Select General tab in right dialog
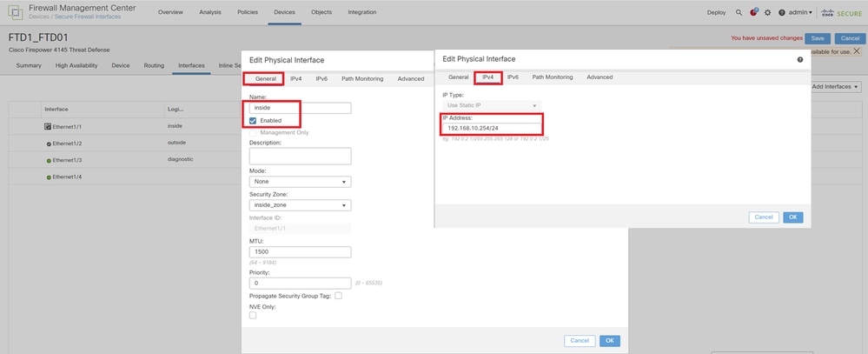 459,77
